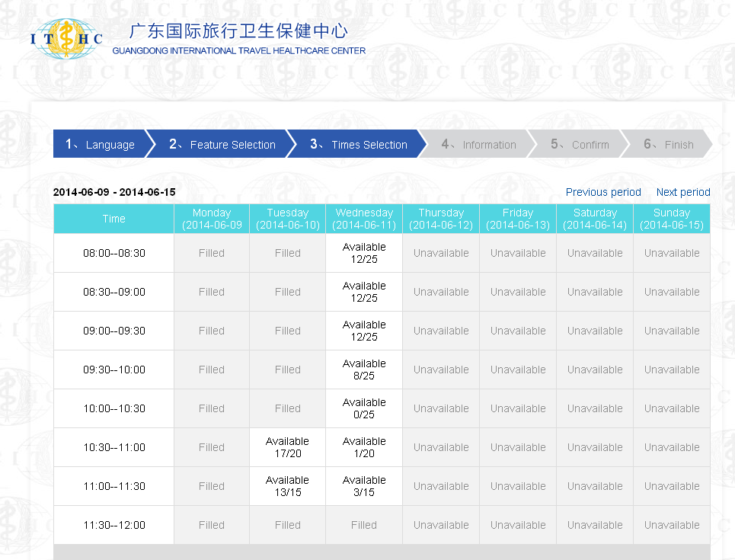Image resolution: width=735 pixels, height=560 pixels.
Task: Go to step 2 Feature Selection
Action: coord(222,144)
